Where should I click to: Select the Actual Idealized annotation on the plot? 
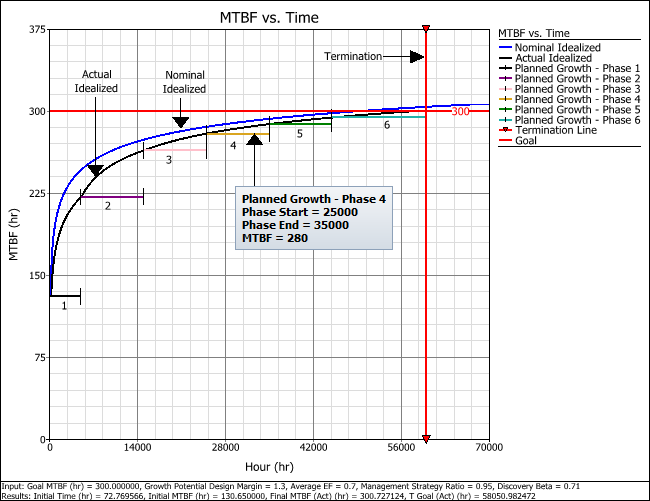[x=97, y=80]
